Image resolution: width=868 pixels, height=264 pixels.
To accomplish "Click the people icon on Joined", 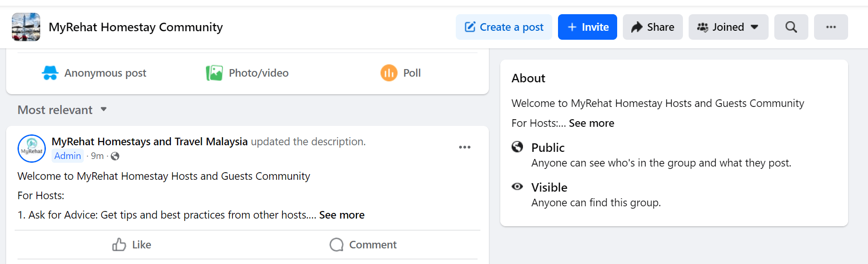I will (702, 27).
